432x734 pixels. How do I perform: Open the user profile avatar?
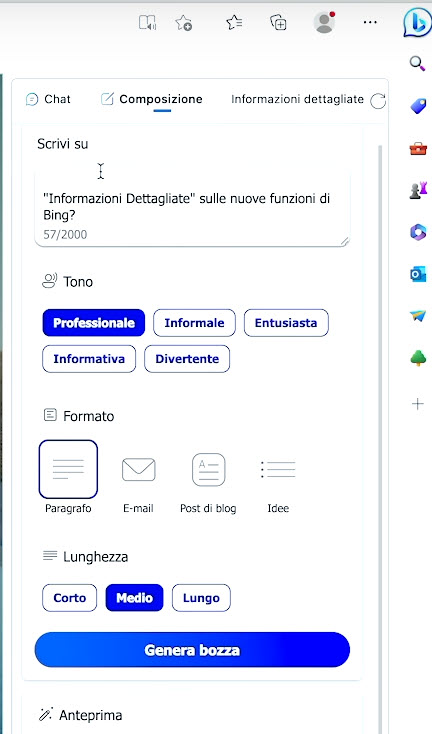pos(324,22)
